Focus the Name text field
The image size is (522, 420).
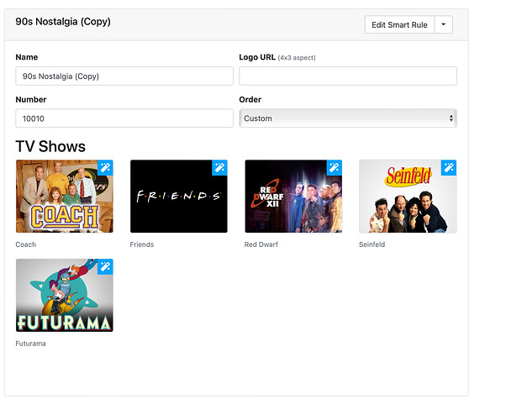tap(124, 76)
